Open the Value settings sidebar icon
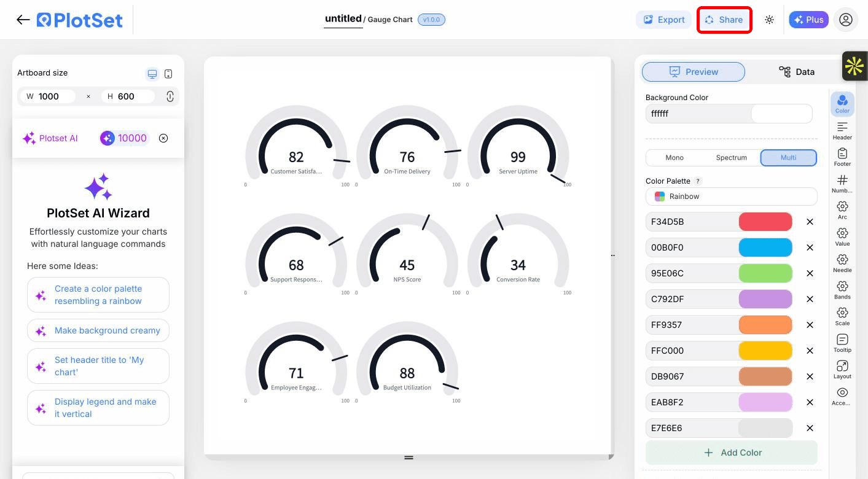 (842, 236)
